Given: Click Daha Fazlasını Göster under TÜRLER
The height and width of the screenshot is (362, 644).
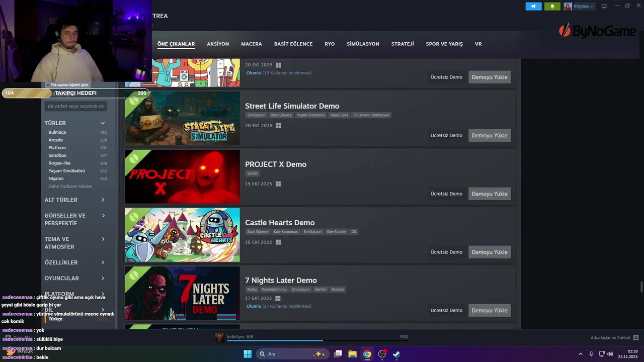Looking at the screenshot, I should click(x=70, y=186).
